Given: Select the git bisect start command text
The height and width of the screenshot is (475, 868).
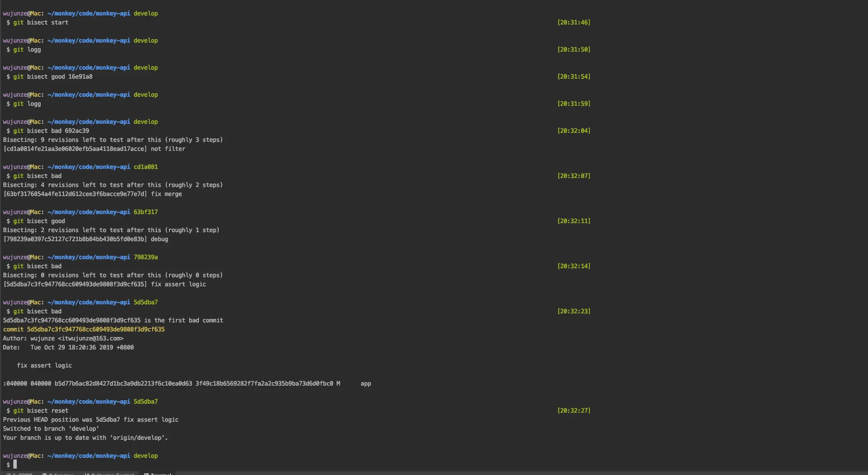Looking at the screenshot, I should (x=41, y=22).
